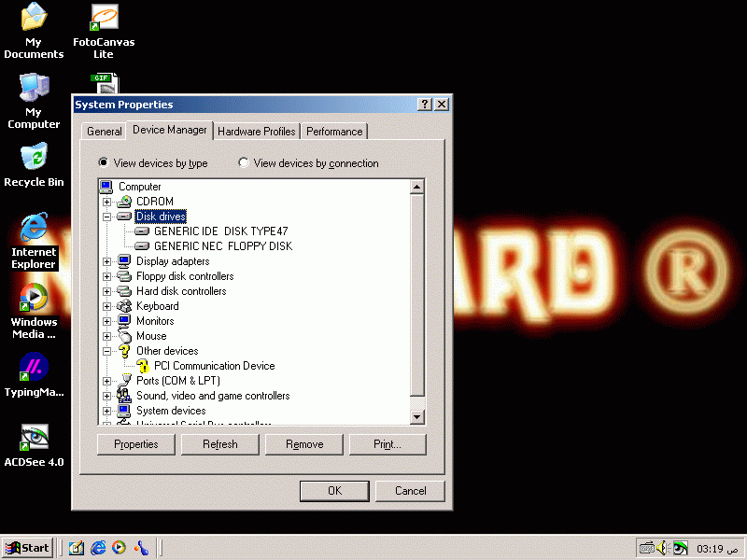Click the Computer root icon in tree
Image resolution: width=747 pixels, height=560 pixels.
[x=106, y=187]
